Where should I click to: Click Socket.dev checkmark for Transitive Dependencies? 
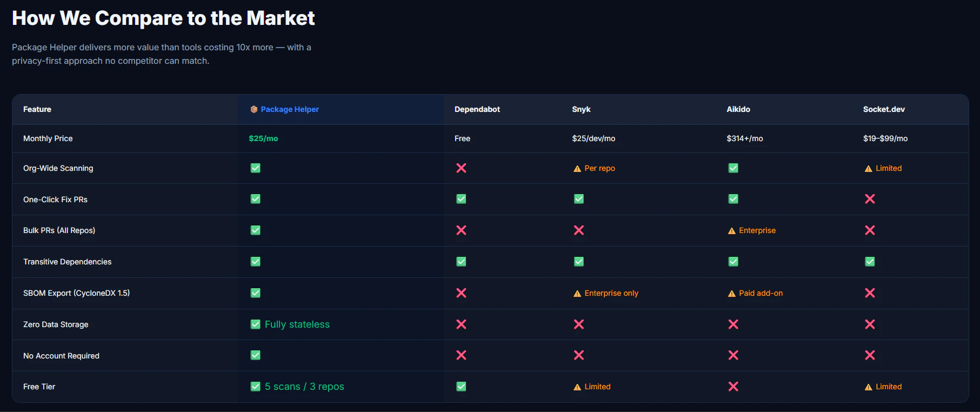870,262
